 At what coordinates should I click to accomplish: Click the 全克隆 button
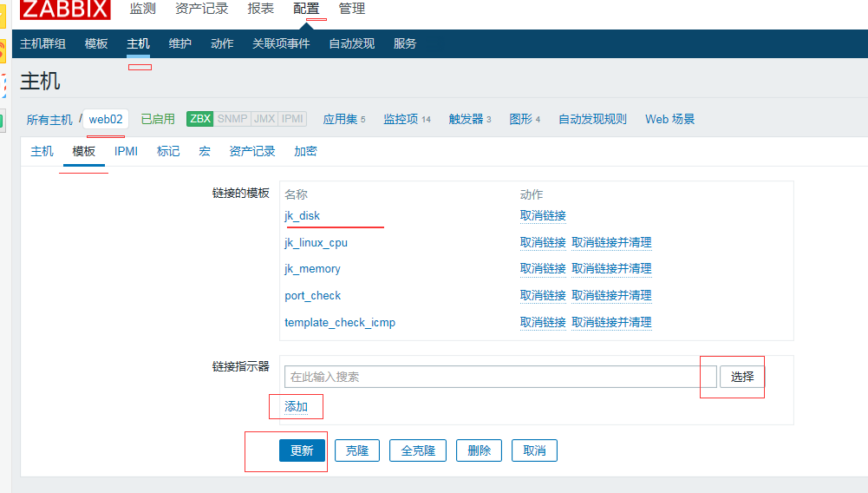pyautogui.click(x=418, y=450)
